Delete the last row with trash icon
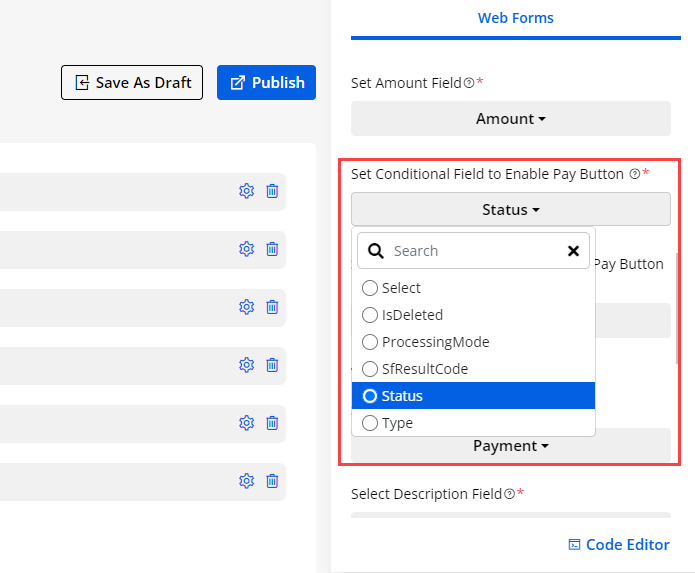695x573 pixels. (272, 481)
